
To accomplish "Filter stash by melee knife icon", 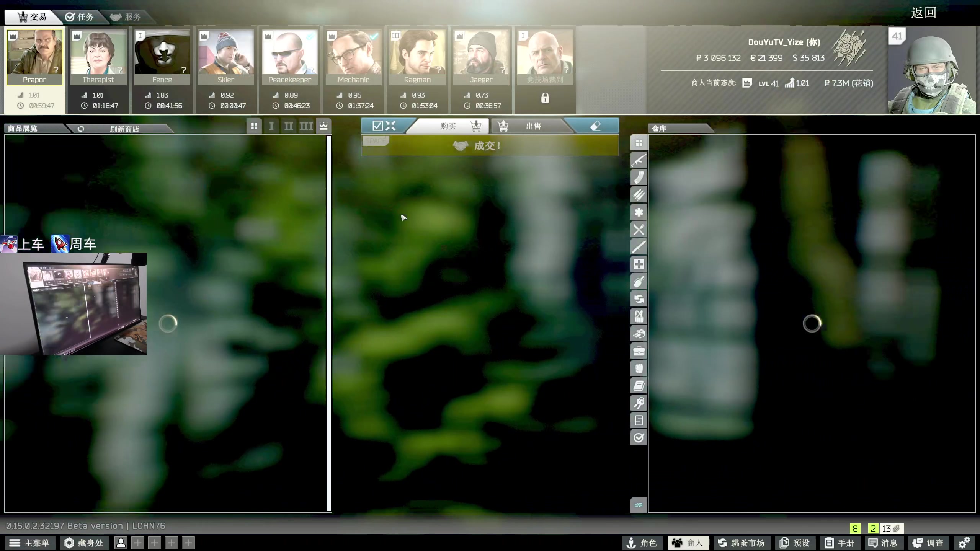I will point(639,247).
